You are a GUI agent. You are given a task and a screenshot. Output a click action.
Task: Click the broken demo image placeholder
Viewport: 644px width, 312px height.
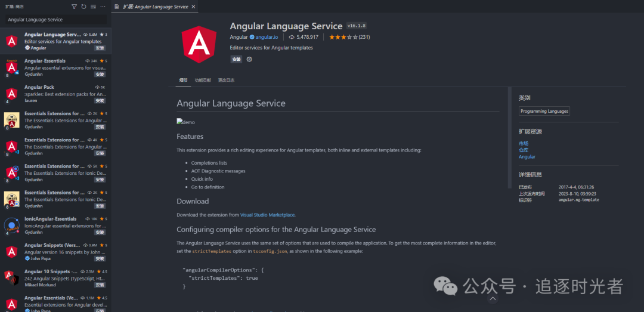tap(185, 122)
